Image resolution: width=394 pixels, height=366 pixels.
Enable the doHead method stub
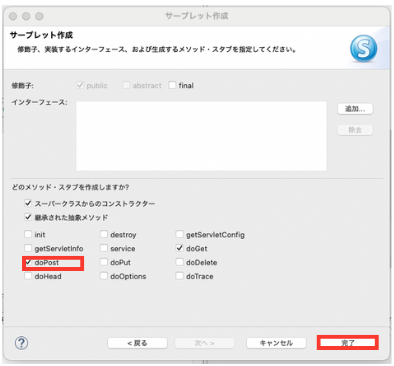pos(28,276)
